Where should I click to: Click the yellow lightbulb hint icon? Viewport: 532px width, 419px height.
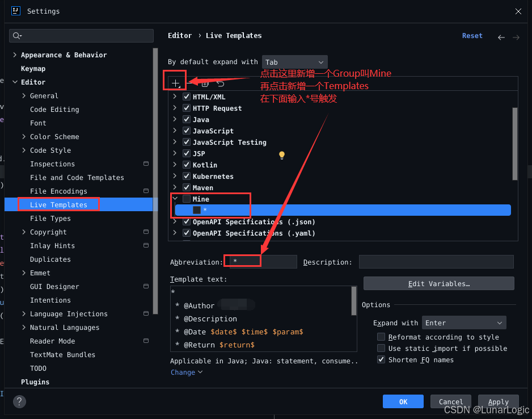click(x=282, y=155)
